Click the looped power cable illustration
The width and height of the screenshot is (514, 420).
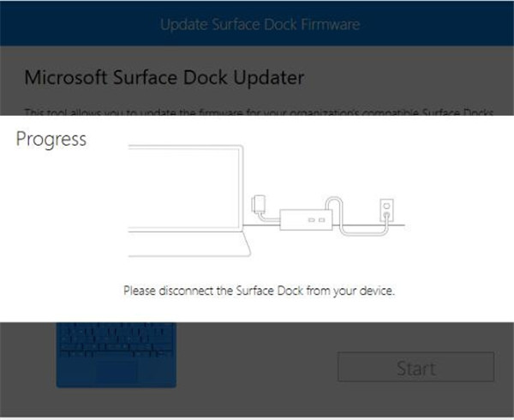tap(356, 216)
